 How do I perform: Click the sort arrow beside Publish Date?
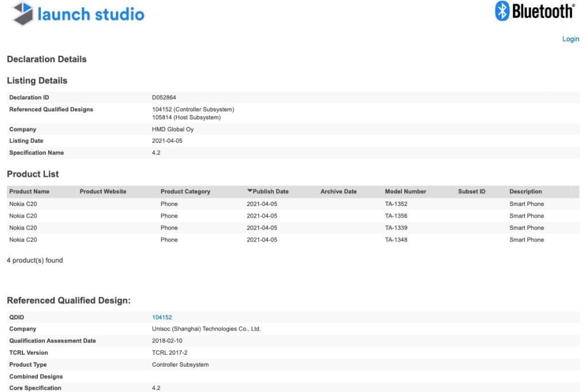[x=250, y=191]
